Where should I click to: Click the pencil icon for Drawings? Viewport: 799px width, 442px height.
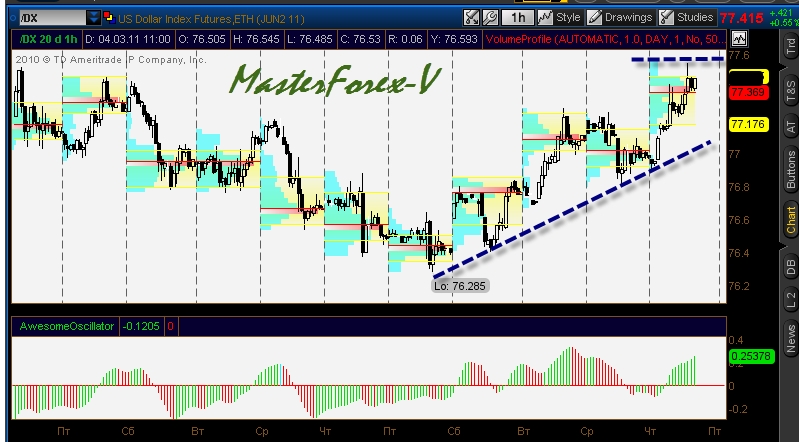tap(594, 17)
